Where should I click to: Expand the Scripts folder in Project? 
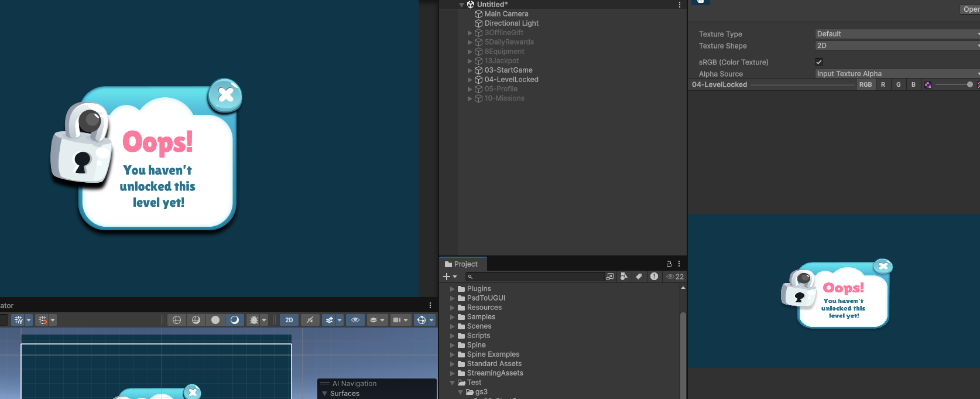(x=452, y=336)
